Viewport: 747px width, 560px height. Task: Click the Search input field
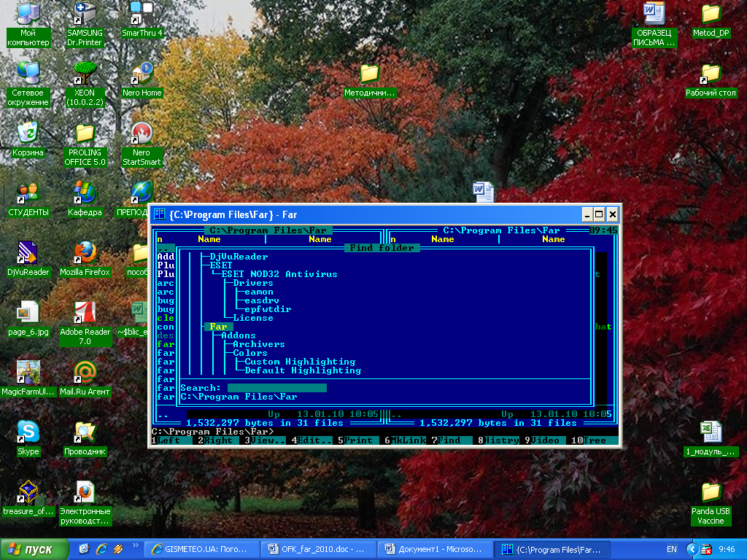[x=277, y=388]
